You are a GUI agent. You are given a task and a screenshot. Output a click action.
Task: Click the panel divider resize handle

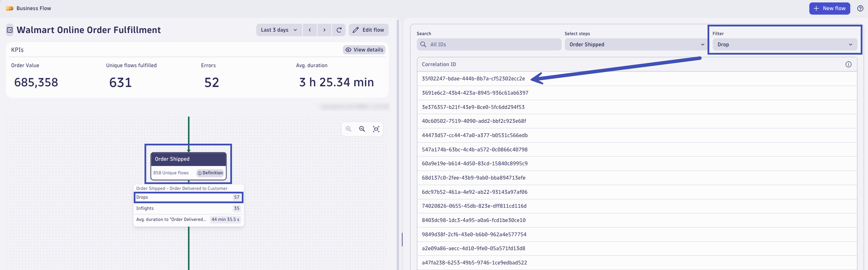click(x=402, y=240)
